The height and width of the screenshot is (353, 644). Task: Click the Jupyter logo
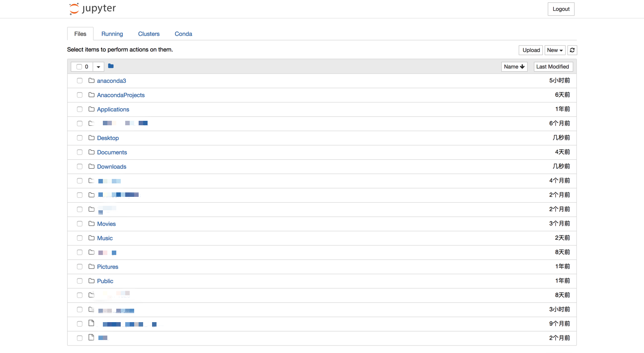point(92,9)
